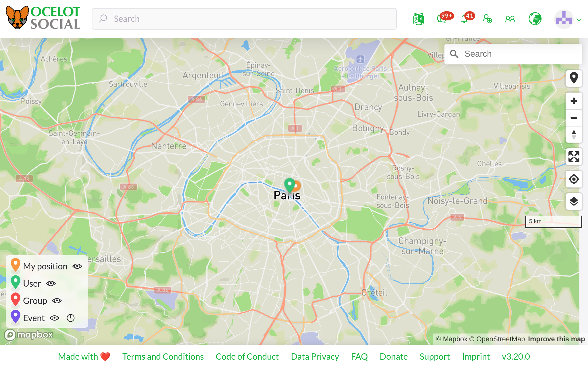Click the v3.20.0 version link

click(516, 356)
